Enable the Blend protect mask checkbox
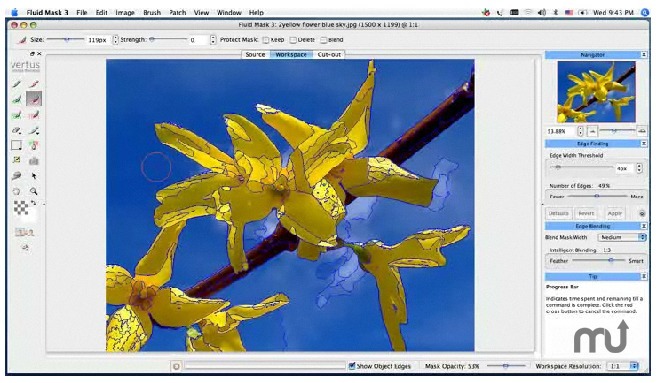659x383 pixels. pos(324,40)
